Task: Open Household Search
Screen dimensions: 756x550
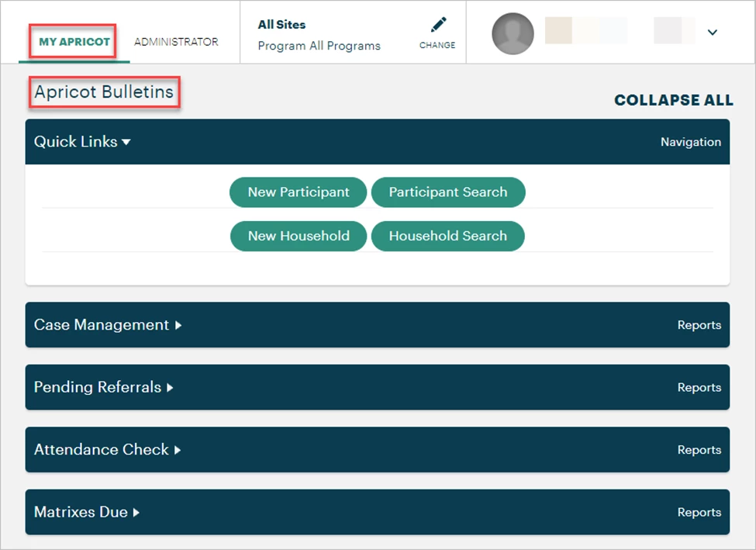Action: tap(448, 236)
